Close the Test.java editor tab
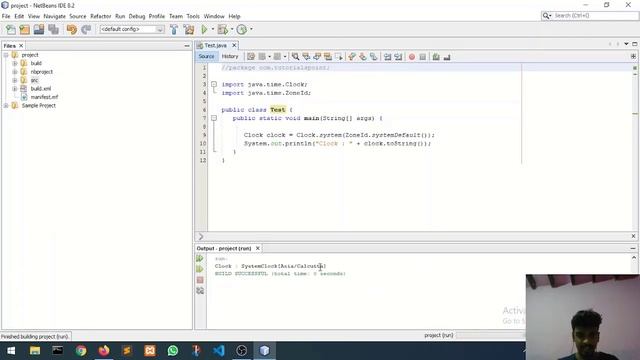 [234, 45]
